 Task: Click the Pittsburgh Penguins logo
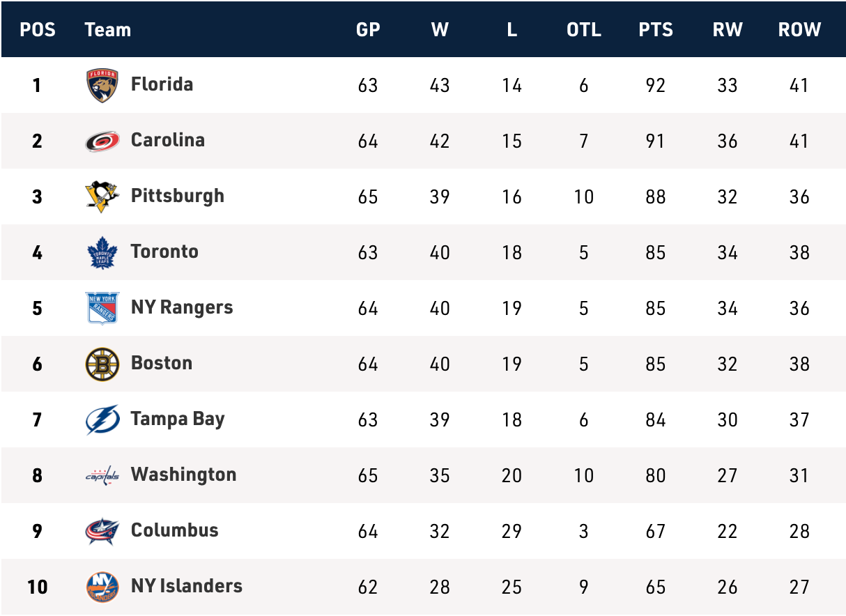coord(102,197)
